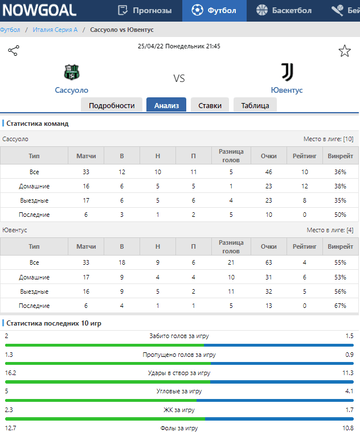Switch to the Подробности tab
This screenshot has height=432, width=360.
pos(112,105)
